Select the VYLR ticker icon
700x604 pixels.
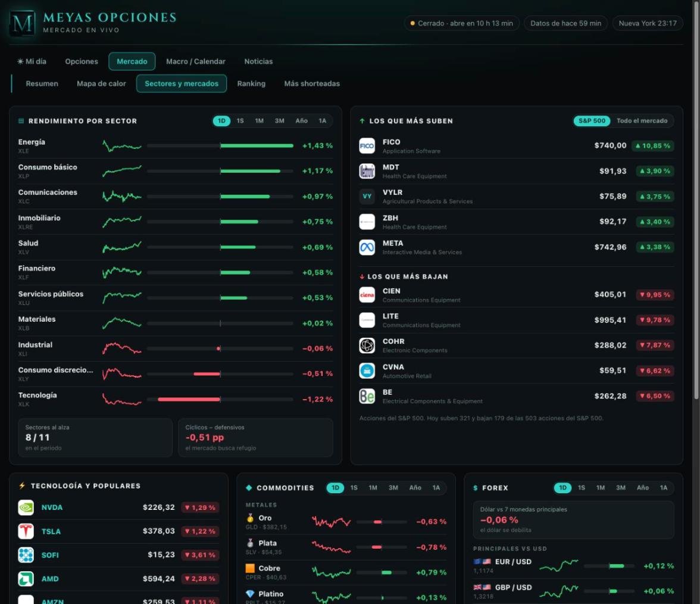click(367, 197)
